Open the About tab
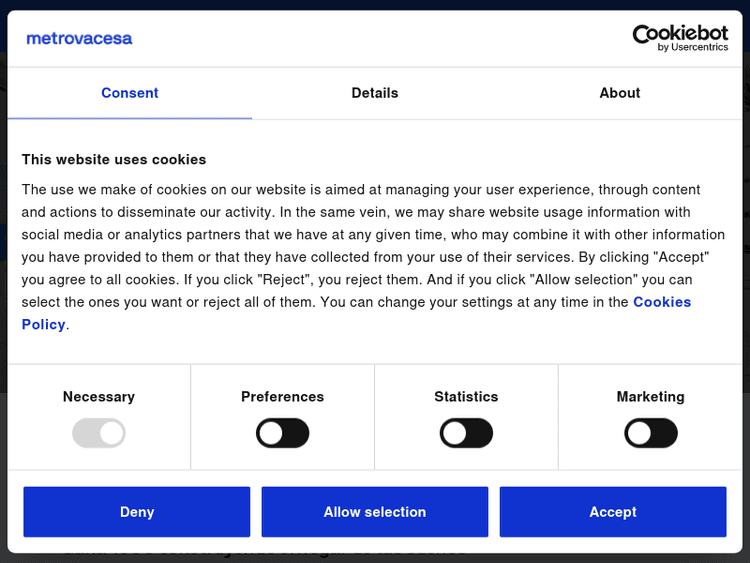This screenshot has height=563, width=750. pyautogui.click(x=620, y=93)
